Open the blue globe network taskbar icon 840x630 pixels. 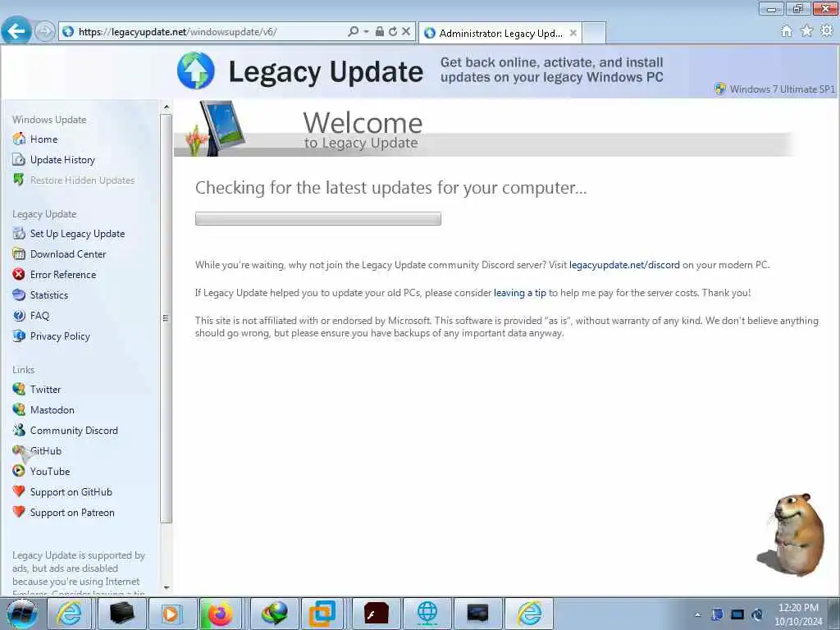point(427,614)
